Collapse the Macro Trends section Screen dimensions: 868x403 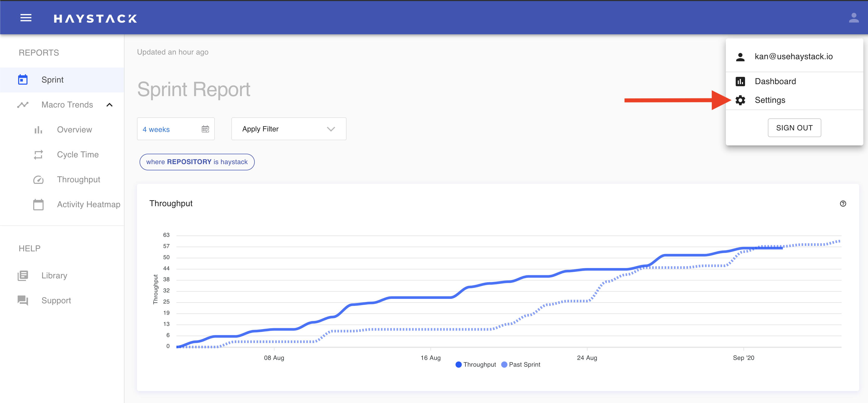pyautogui.click(x=109, y=105)
